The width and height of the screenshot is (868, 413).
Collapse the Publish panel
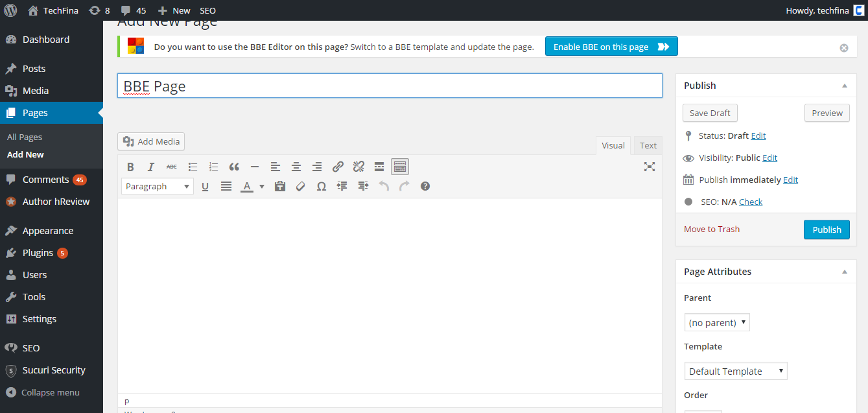[844, 86]
